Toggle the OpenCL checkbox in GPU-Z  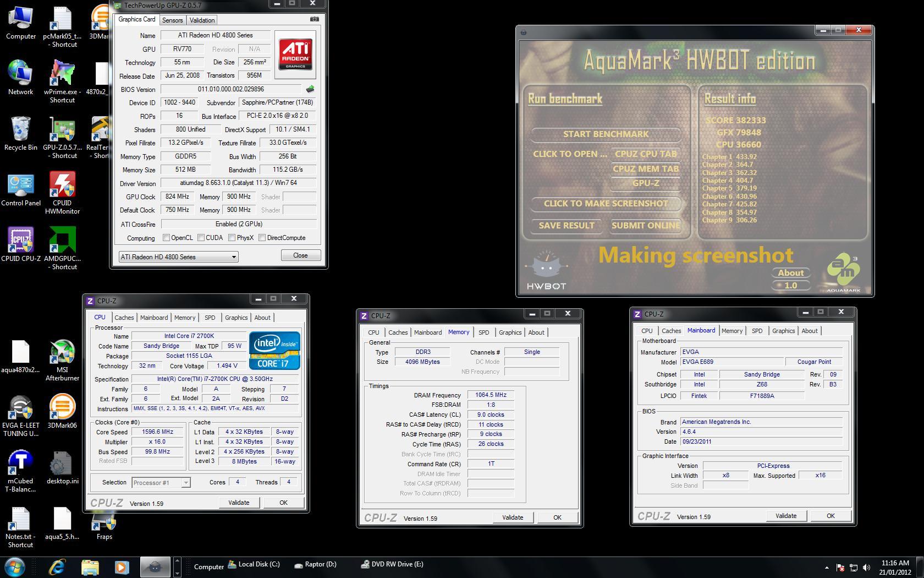coord(166,238)
